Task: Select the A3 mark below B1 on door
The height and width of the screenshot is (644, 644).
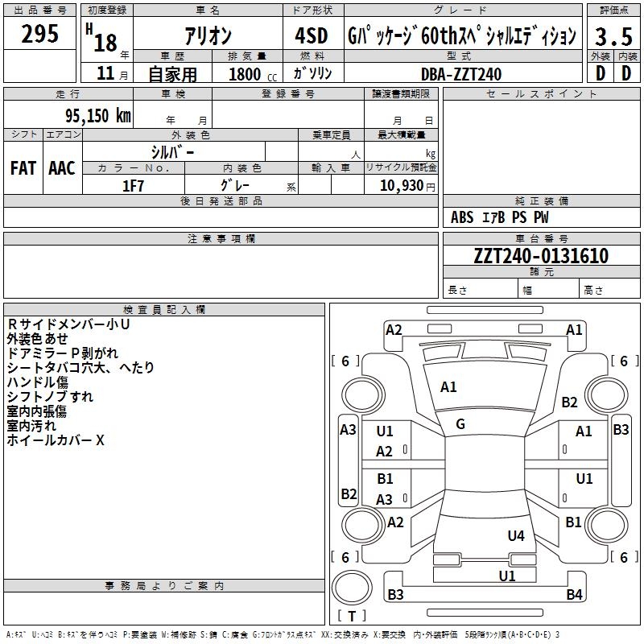Action: (385, 499)
